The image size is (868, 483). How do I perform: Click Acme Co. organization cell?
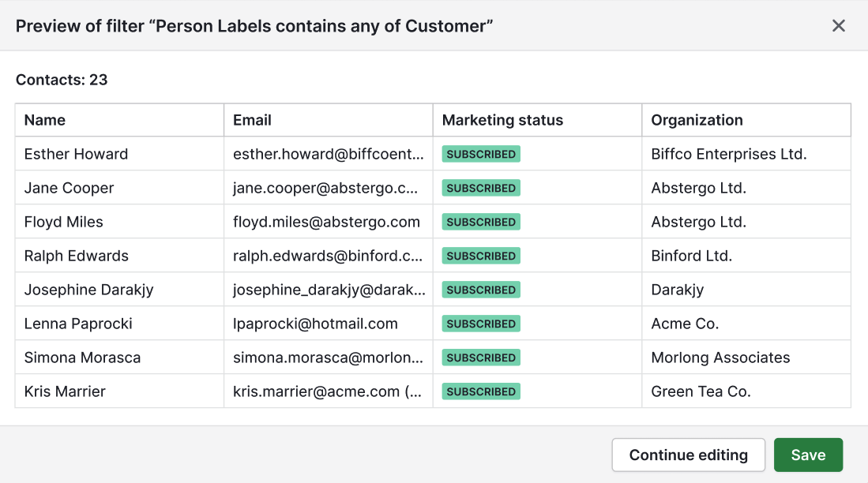[x=685, y=324]
